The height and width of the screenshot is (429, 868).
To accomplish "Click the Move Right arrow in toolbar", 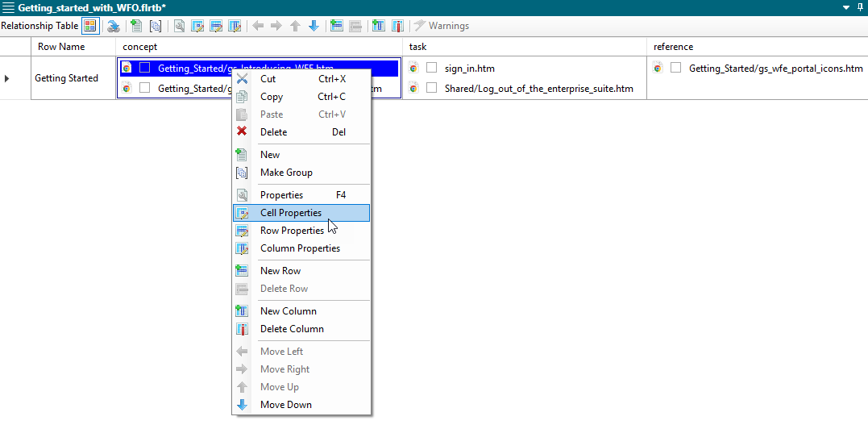I will (276, 26).
